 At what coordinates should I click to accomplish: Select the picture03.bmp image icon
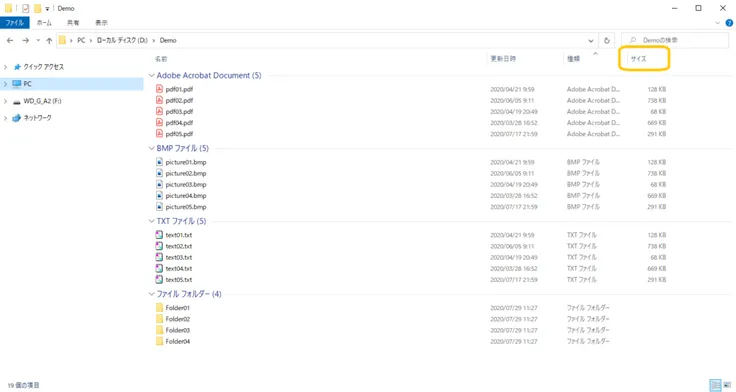[x=159, y=184]
